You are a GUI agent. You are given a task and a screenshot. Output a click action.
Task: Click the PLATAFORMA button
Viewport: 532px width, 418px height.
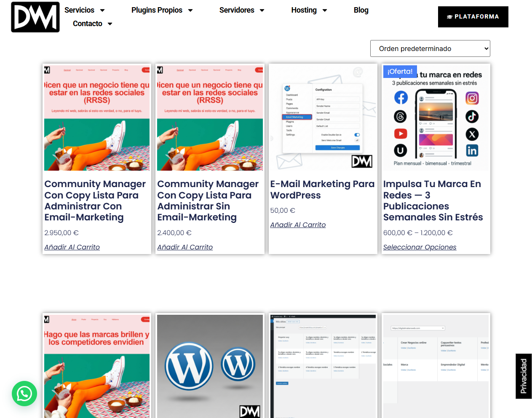[x=473, y=17]
